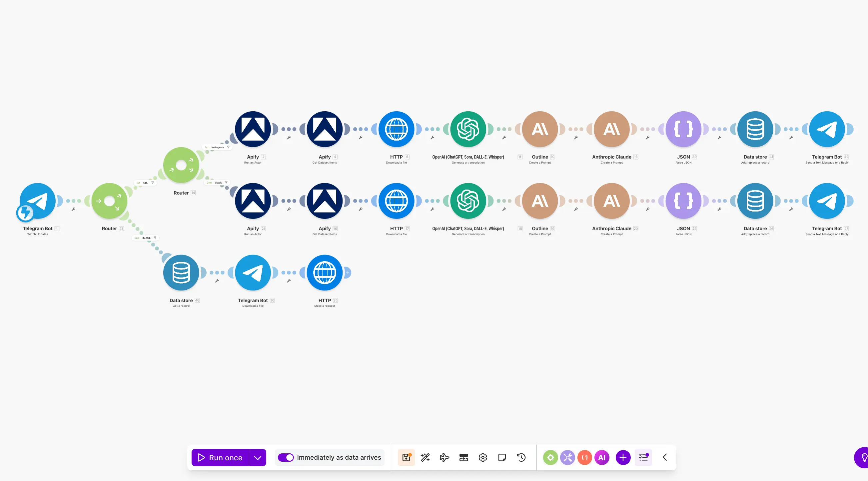The height and width of the screenshot is (481, 868).
Task: Click the instagram route filter label
Action: (x=217, y=147)
